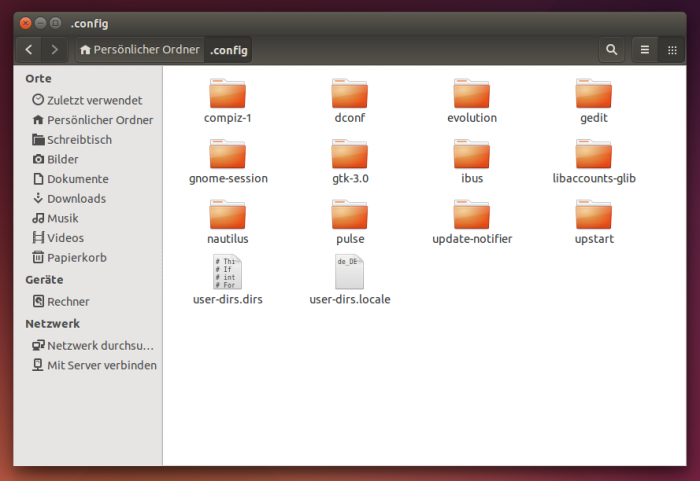Select the user-dirs.locale file icon
The image size is (700, 481).
(x=350, y=271)
